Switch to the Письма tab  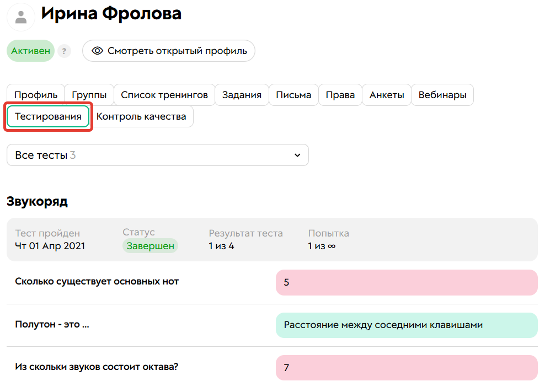[x=293, y=94]
